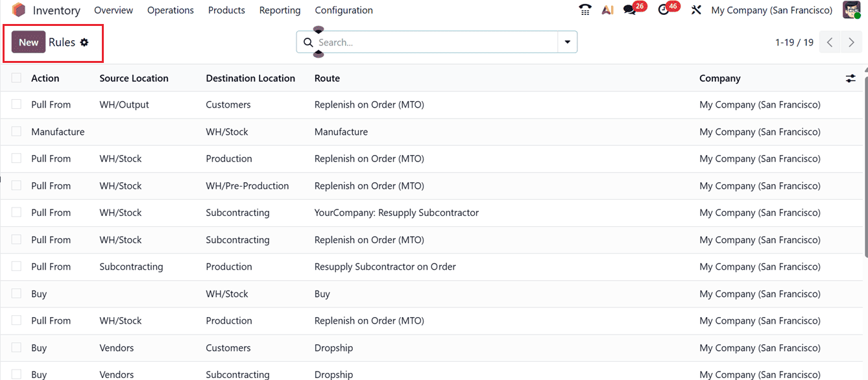Open the Inventory app cube icon
868x380 pixels.
pyautogui.click(x=19, y=10)
